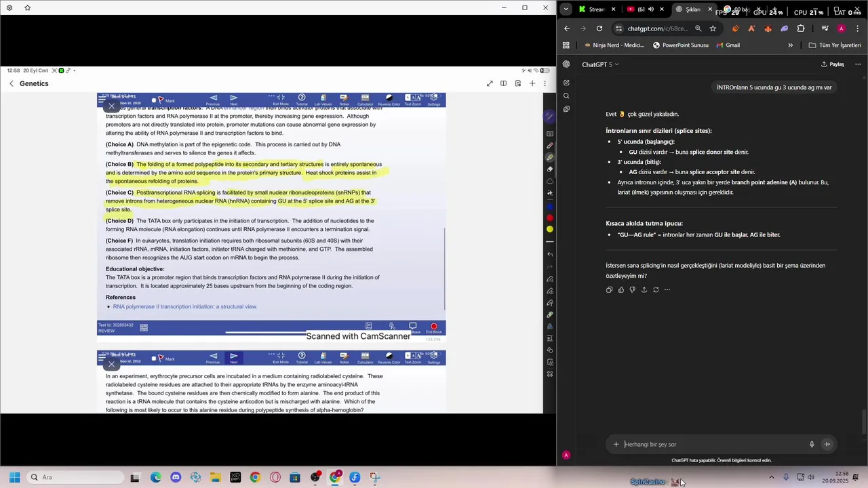Share the ChatGPT response via upload icon
This screenshot has height=488, width=868.
tap(644, 289)
